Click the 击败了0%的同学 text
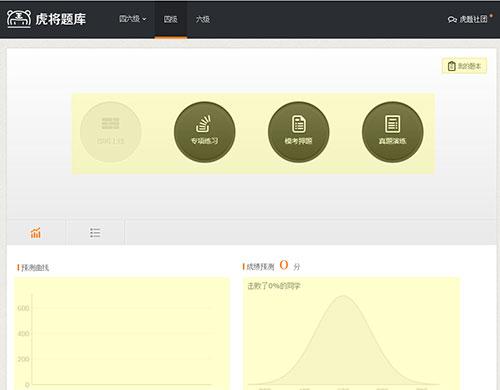Viewport: 500px width, 390px height. tap(274, 286)
